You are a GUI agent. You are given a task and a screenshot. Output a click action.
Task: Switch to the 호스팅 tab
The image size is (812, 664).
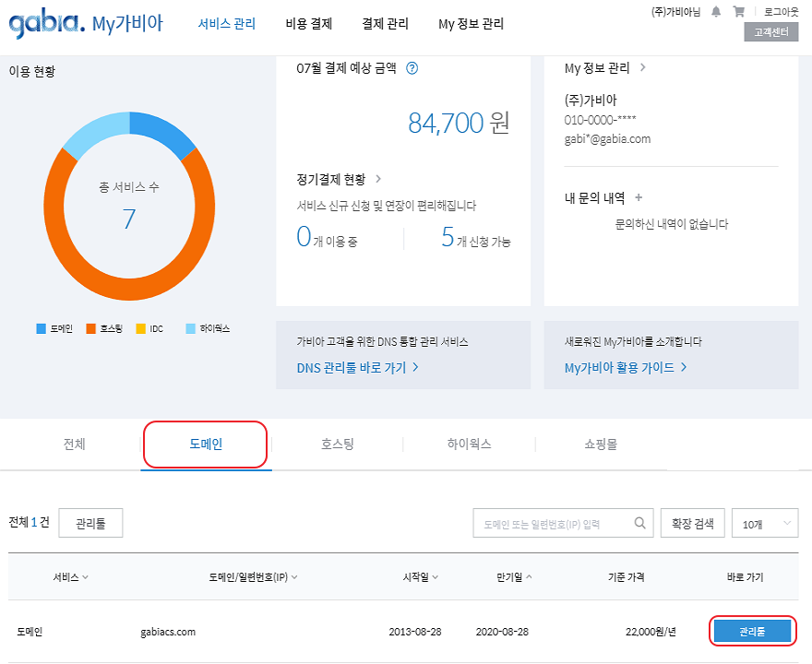(337, 444)
